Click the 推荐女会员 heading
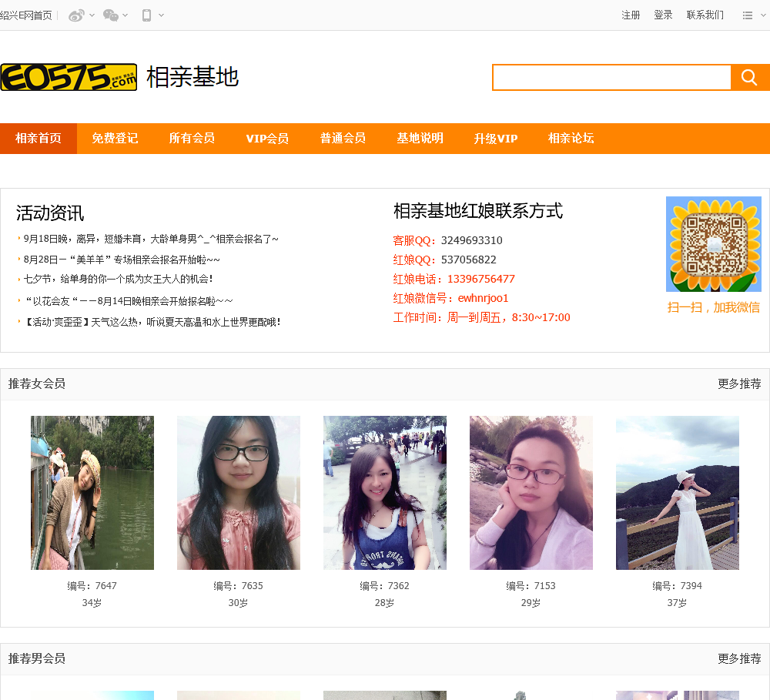 point(37,383)
